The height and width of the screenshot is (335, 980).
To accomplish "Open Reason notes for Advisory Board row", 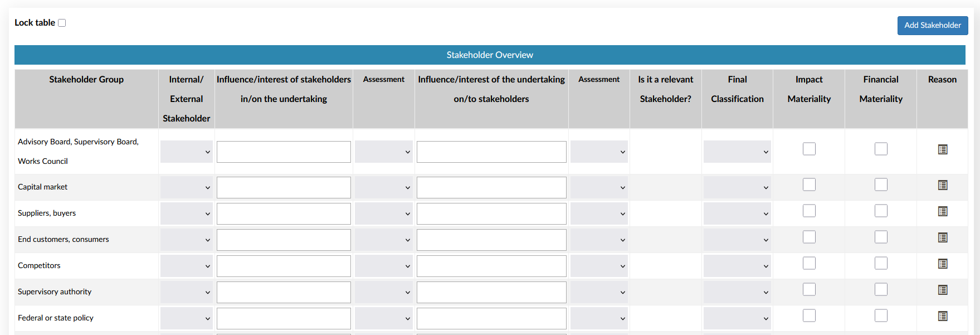I will pyautogui.click(x=943, y=149).
